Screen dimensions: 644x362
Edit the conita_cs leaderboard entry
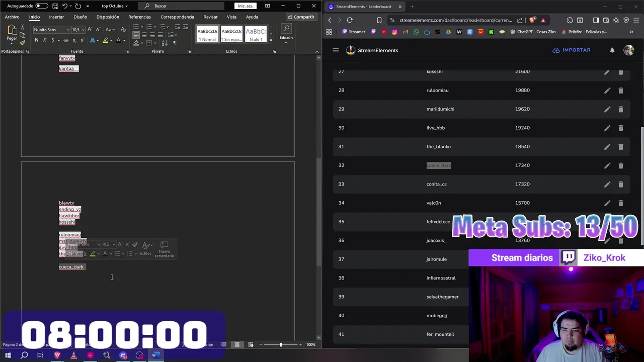(x=607, y=184)
